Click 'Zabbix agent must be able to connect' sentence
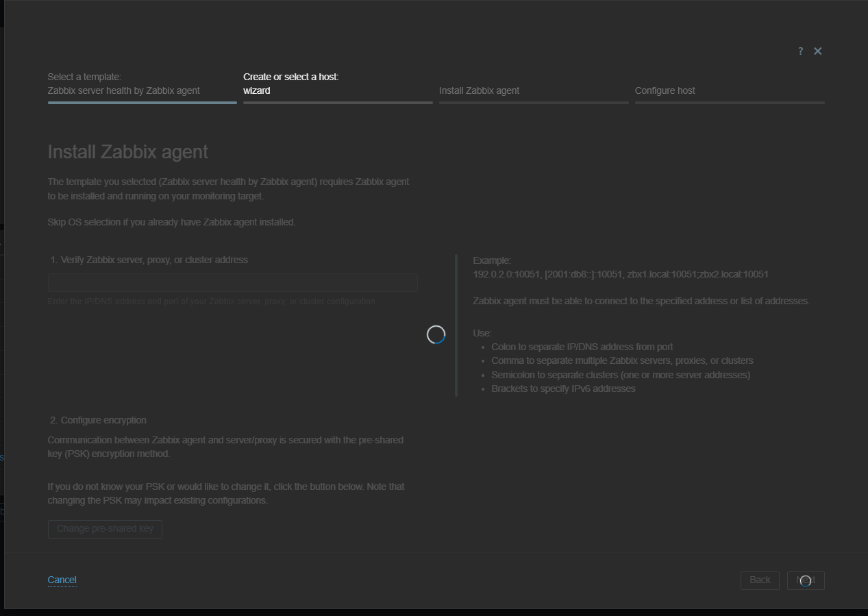 (x=642, y=301)
